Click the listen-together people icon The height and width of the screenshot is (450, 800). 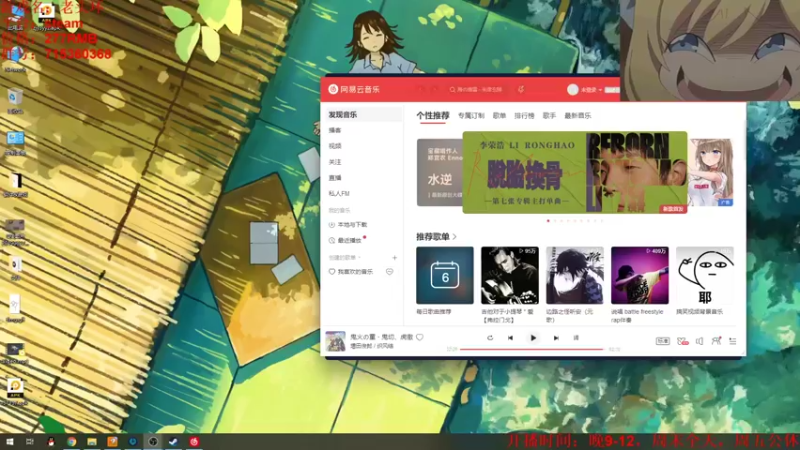pyautogui.click(x=716, y=340)
